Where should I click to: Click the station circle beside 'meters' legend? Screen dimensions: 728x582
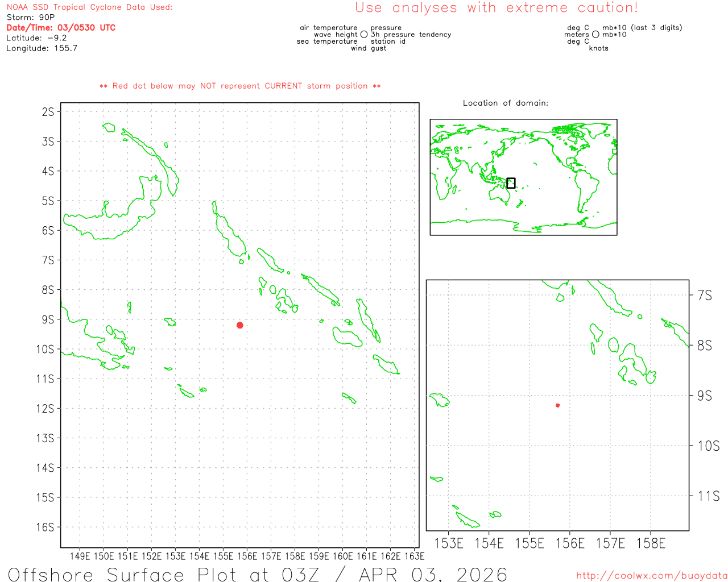point(595,35)
